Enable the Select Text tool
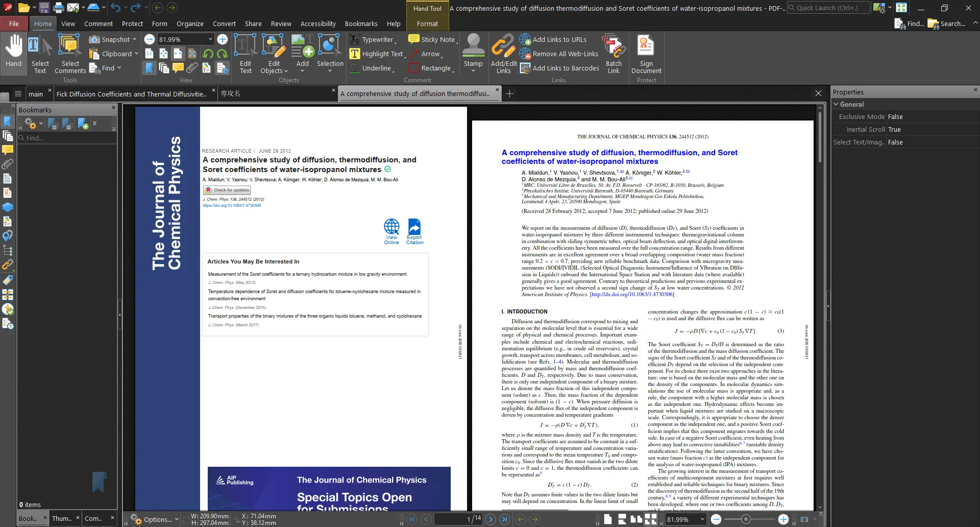The width and height of the screenshot is (980, 527). coord(40,53)
